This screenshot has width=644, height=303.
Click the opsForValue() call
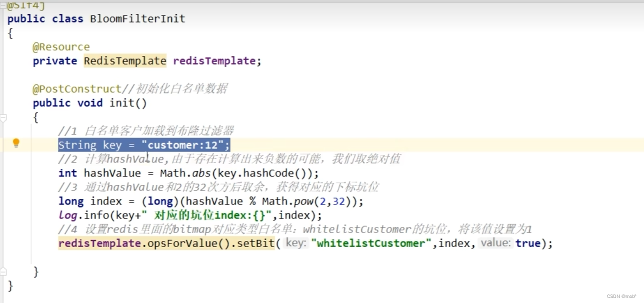point(189,243)
